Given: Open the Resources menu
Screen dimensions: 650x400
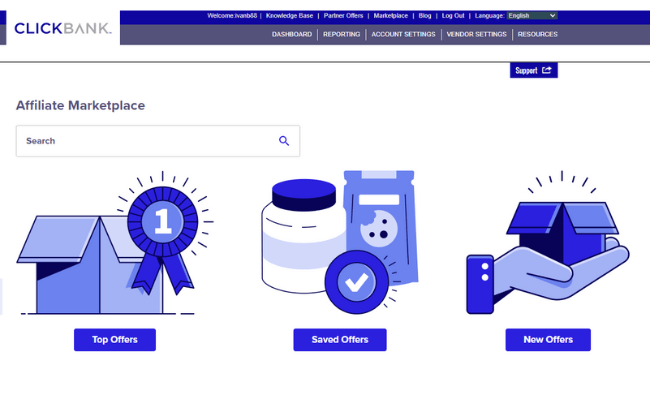Looking at the screenshot, I should pos(537,34).
